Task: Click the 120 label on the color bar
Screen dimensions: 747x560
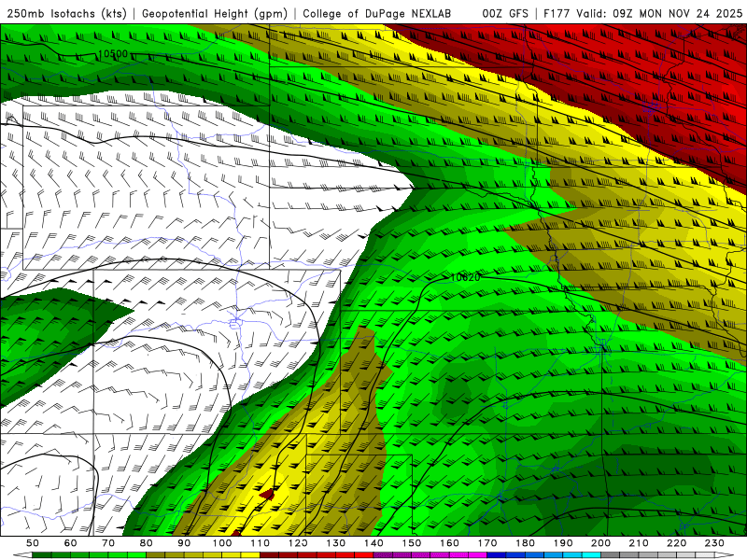Action: point(298,543)
